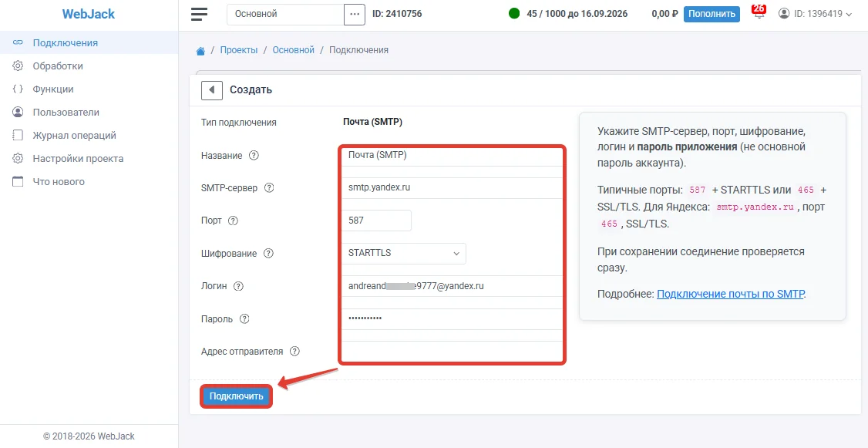The height and width of the screenshot is (448, 868).
Task: Click help icon next to Пароль
Action: [x=244, y=319]
